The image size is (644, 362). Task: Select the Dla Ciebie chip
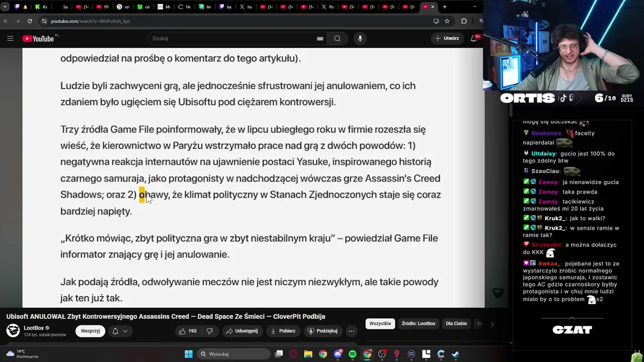coord(456,324)
